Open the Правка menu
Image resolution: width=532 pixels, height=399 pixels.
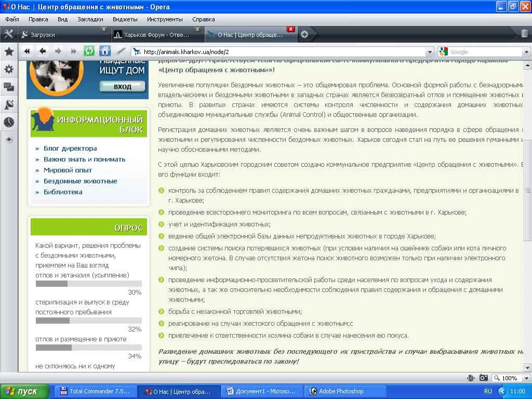[x=38, y=19]
